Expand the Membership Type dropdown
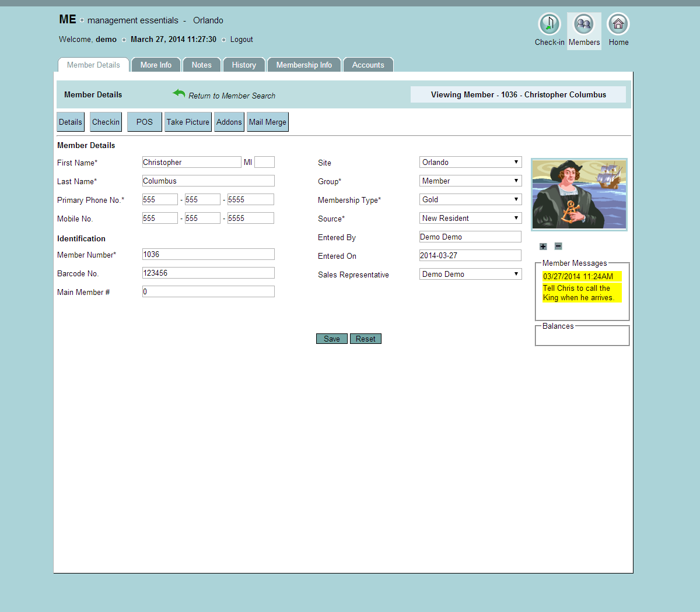The width and height of the screenshot is (700, 612). click(x=470, y=200)
